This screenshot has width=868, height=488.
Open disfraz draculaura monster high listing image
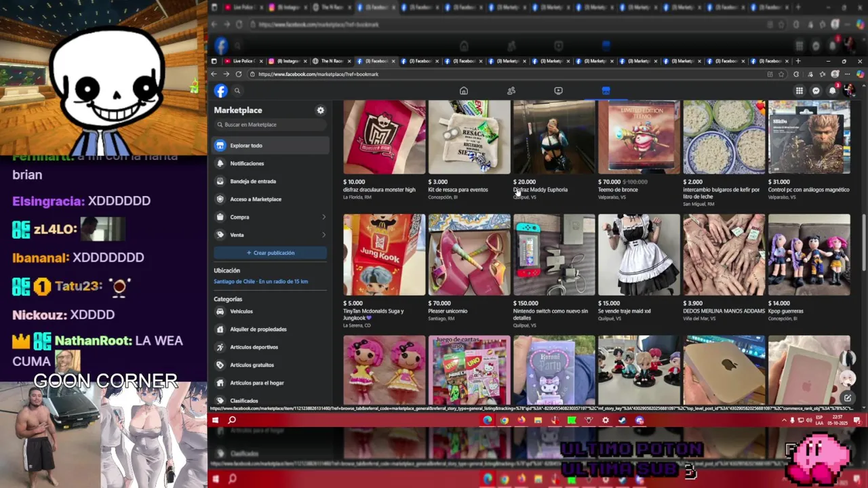coord(384,137)
